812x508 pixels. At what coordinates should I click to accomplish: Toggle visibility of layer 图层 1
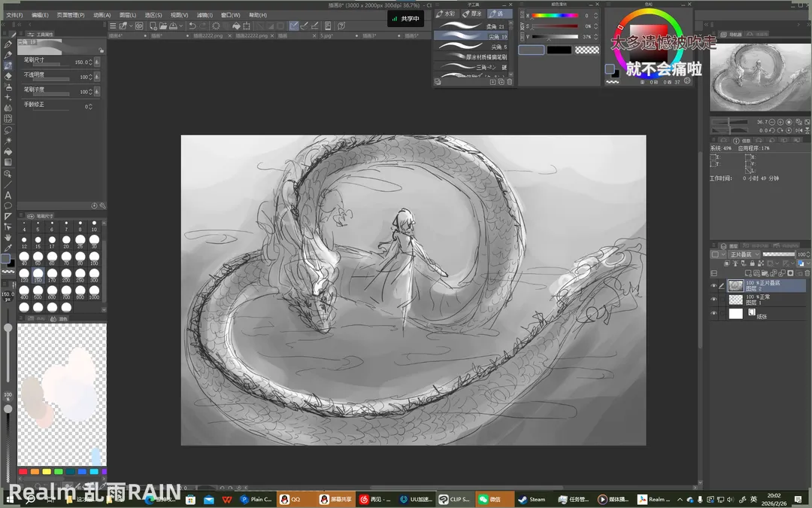coord(714,300)
